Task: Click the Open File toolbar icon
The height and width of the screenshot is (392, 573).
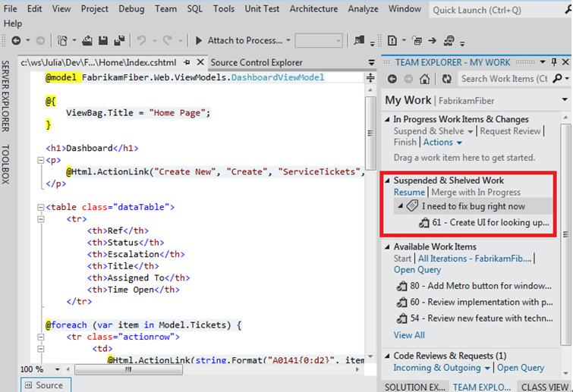Action: point(87,40)
